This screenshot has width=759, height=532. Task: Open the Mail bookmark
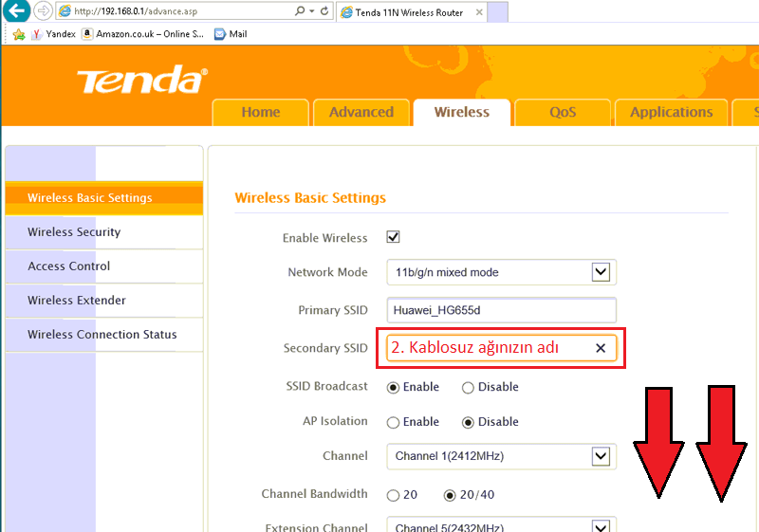[x=231, y=34]
